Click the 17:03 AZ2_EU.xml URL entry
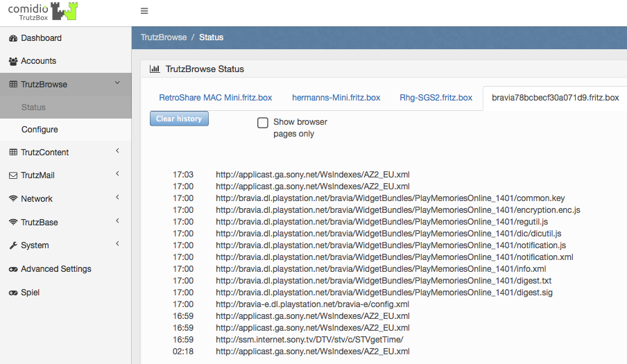Image resolution: width=627 pixels, height=364 pixels. pos(313,175)
